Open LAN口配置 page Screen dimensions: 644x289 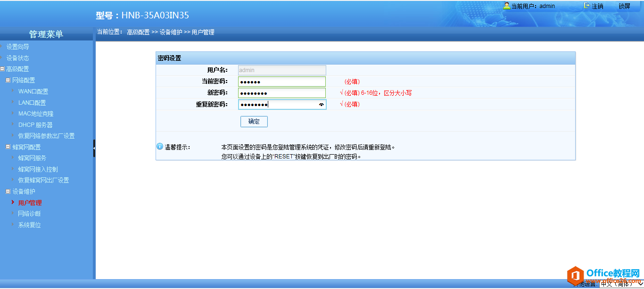(x=32, y=102)
